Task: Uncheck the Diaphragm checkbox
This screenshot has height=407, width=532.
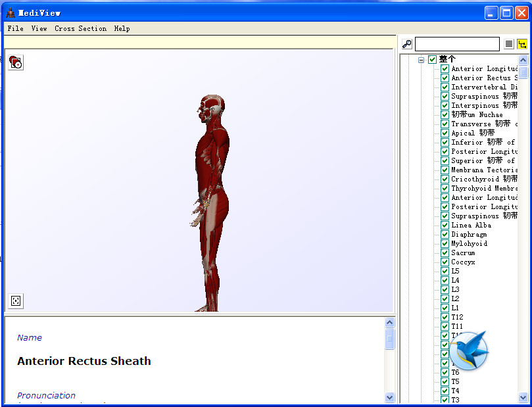Action: pyautogui.click(x=445, y=234)
